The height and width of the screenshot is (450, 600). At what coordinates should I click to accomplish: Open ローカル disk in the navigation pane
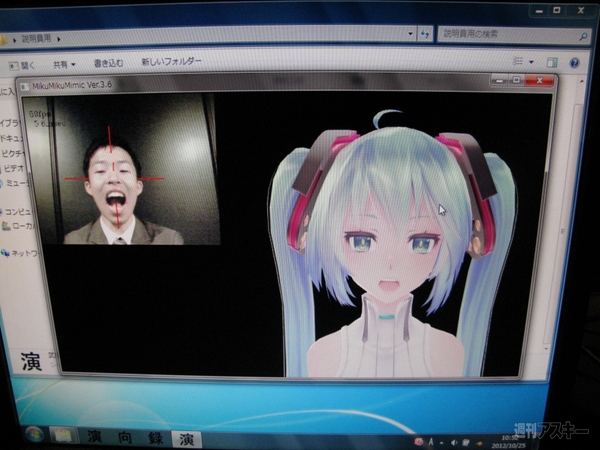click(19, 226)
